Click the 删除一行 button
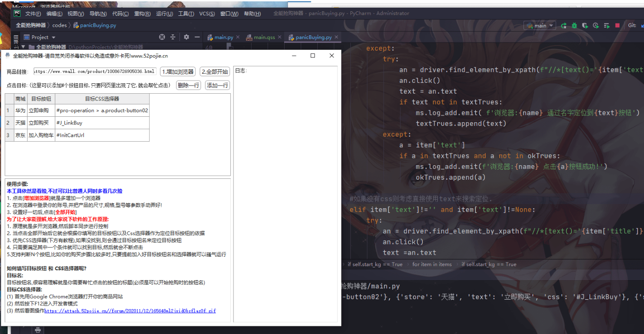The width and height of the screenshot is (644, 334). point(189,85)
